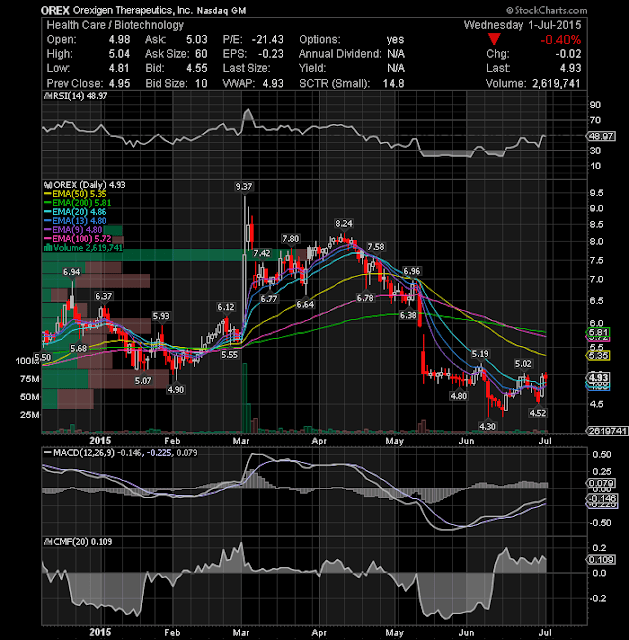Click the '7.80' price label

tap(291, 238)
